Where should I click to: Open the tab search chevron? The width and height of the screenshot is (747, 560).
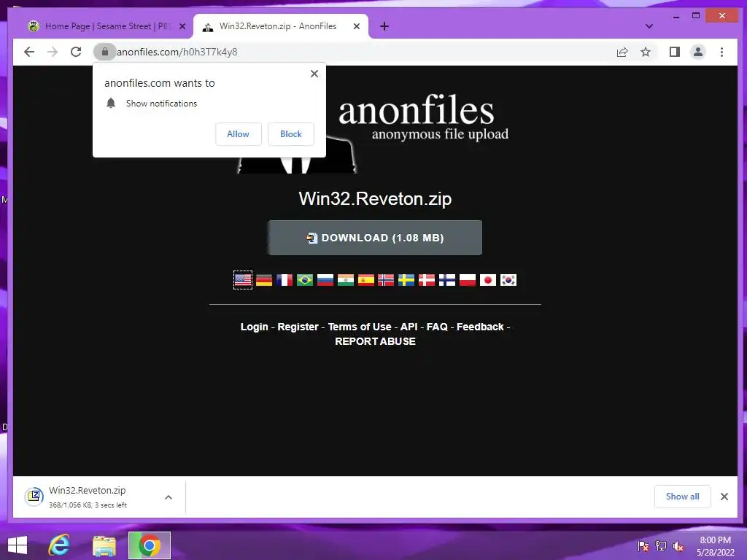click(x=649, y=26)
